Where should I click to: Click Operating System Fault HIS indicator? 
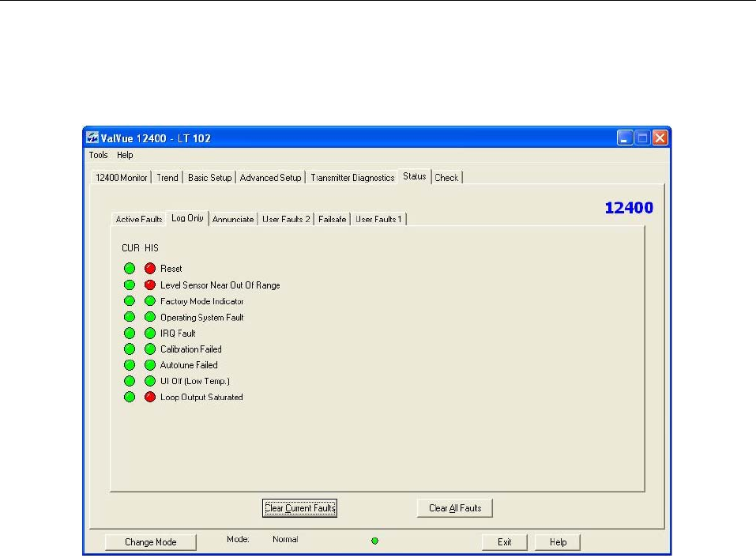150,317
